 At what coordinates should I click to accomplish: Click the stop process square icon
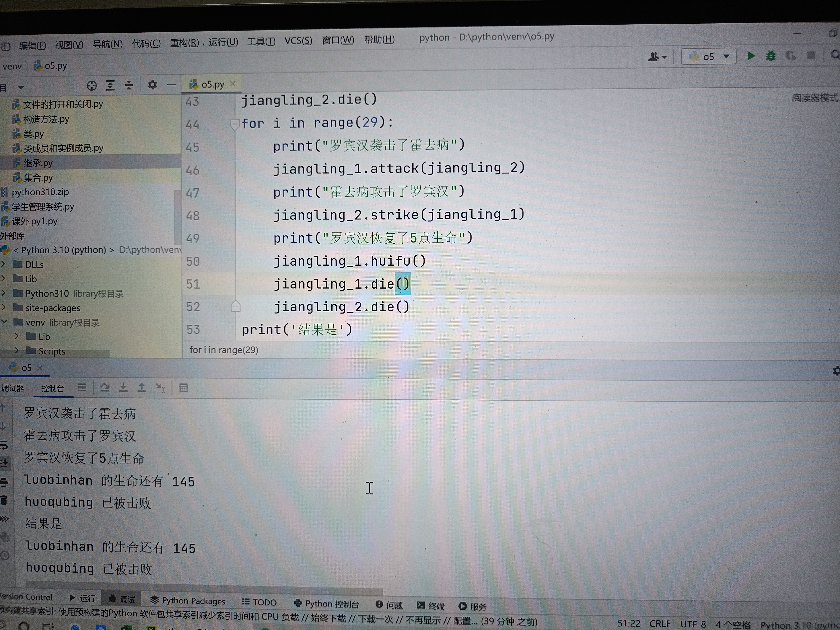coord(811,55)
